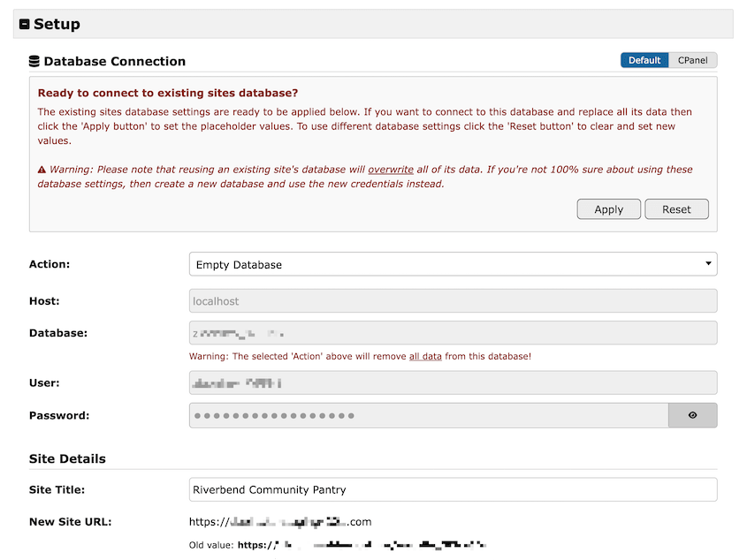Click 'Ready to connect to existing sites database?' heading

tap(168, 93)
